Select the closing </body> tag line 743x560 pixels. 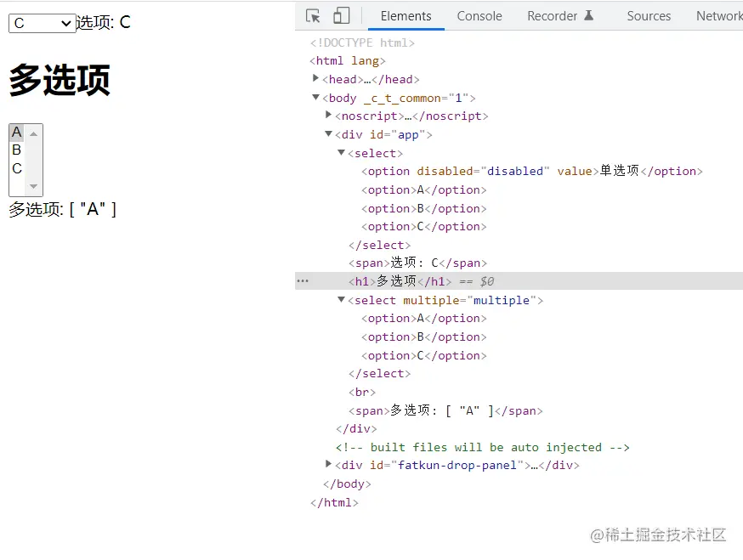(x=347, y=484)
